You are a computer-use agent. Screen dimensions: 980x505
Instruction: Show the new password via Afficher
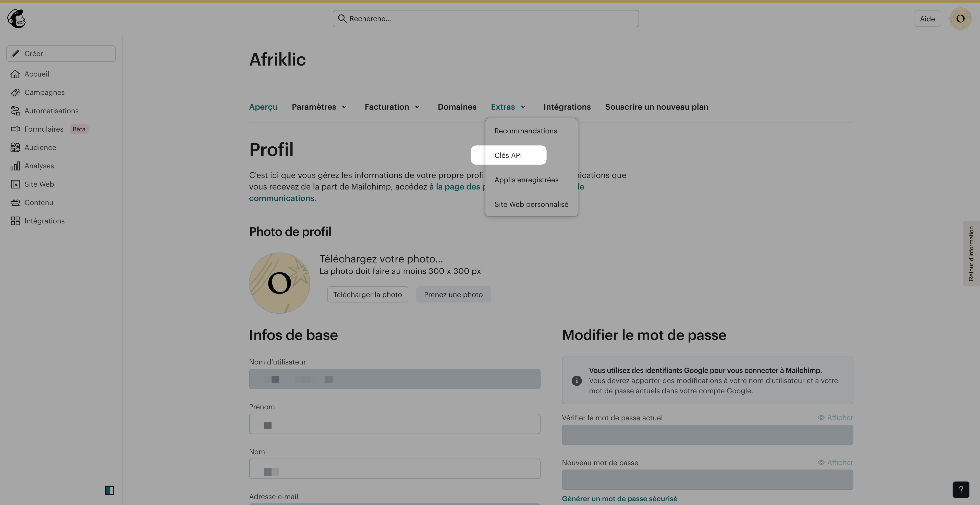[x=836, y=462]
